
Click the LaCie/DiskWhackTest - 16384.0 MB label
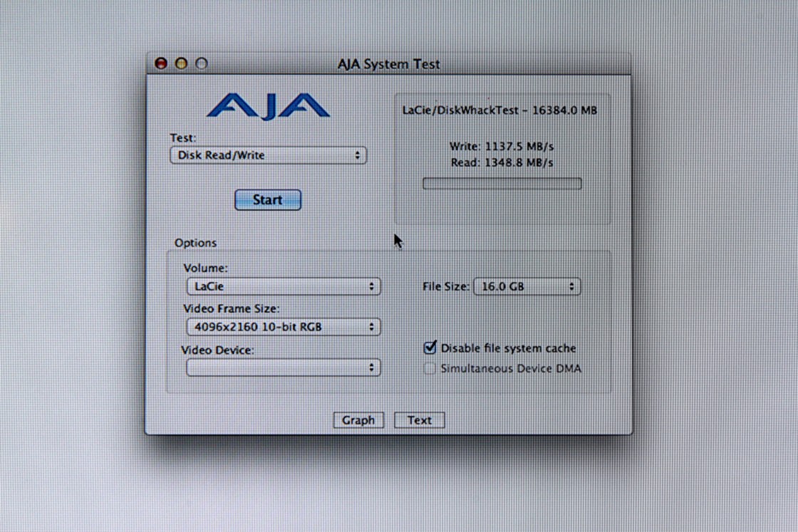499,110
